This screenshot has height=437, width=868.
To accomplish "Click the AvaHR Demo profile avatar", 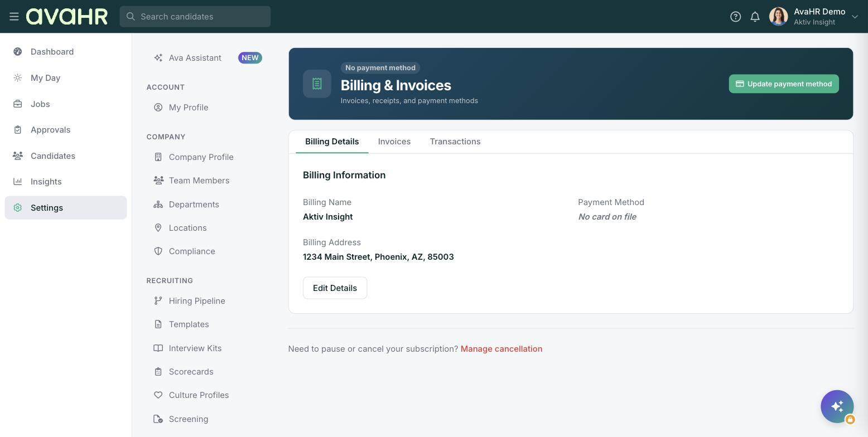I will point(778,17).
